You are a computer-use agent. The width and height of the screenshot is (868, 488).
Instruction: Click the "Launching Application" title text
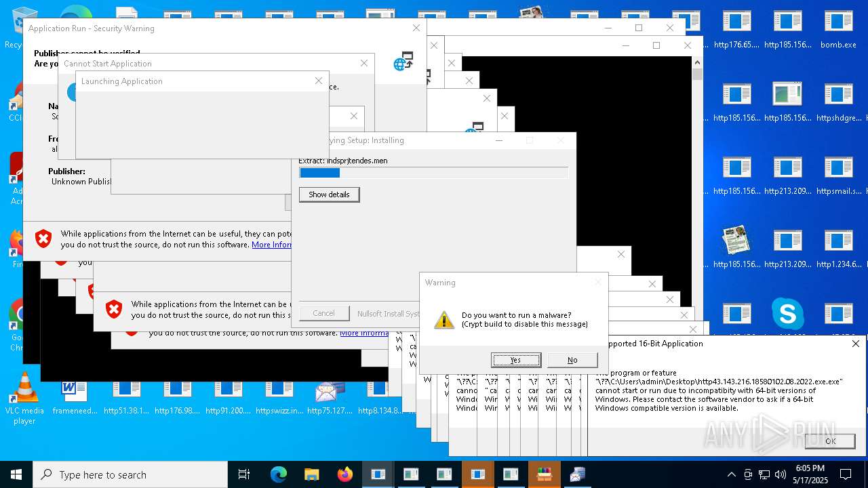(122, 81)
